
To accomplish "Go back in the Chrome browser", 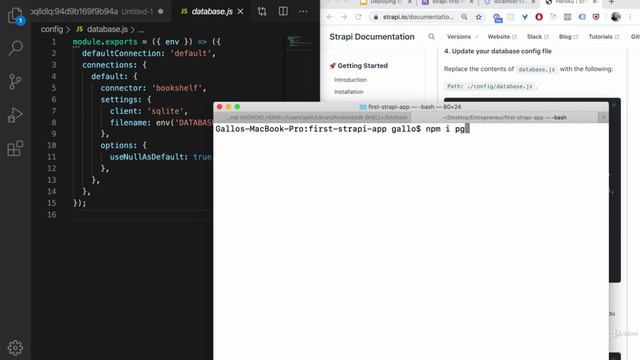I will point(330,17).
